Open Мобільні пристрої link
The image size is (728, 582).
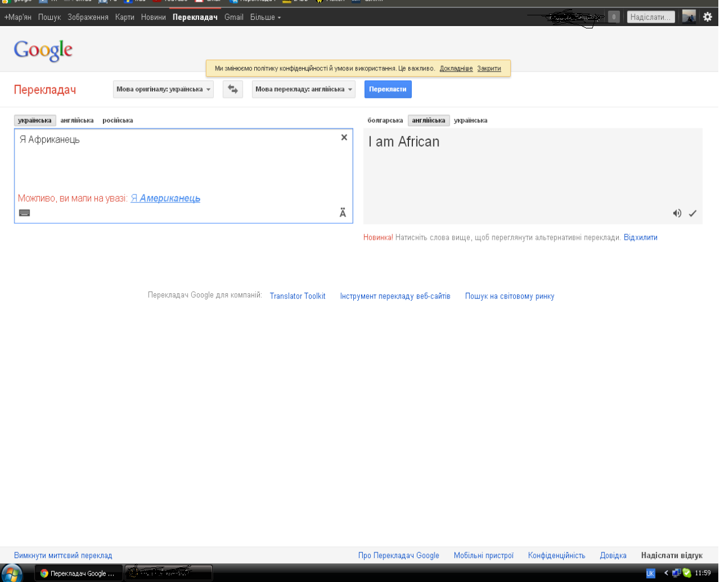[x=483, y=555]
